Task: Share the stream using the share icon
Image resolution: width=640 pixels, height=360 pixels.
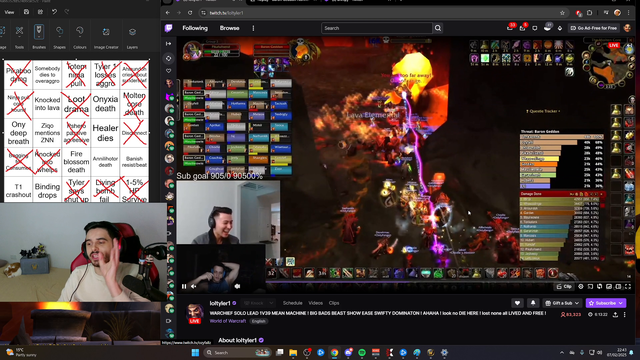Action: pyautogui.click(x=615, y=314)
